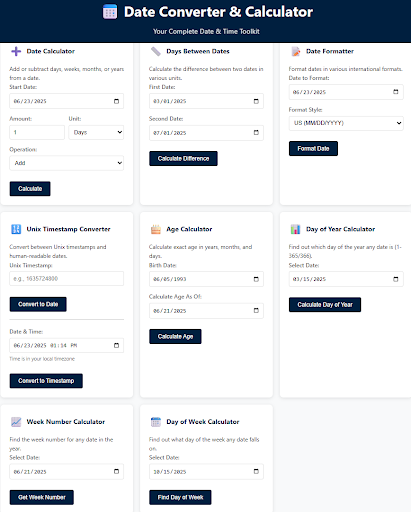
Task: Open the Format Style dropdown
Action: pos(346,123)
